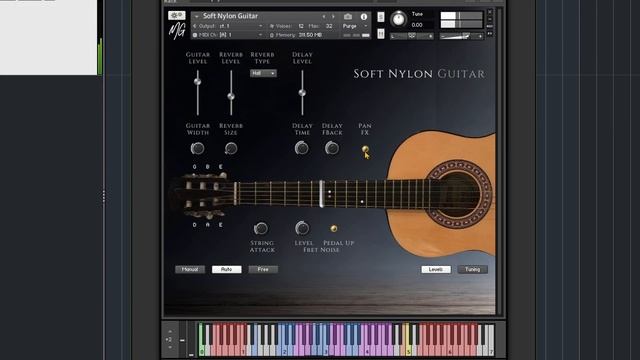The width and height of the screenshot is (640, 360).
Task: Open the Reverb Type Hall dropdown
Action: (x=263, y=73)
